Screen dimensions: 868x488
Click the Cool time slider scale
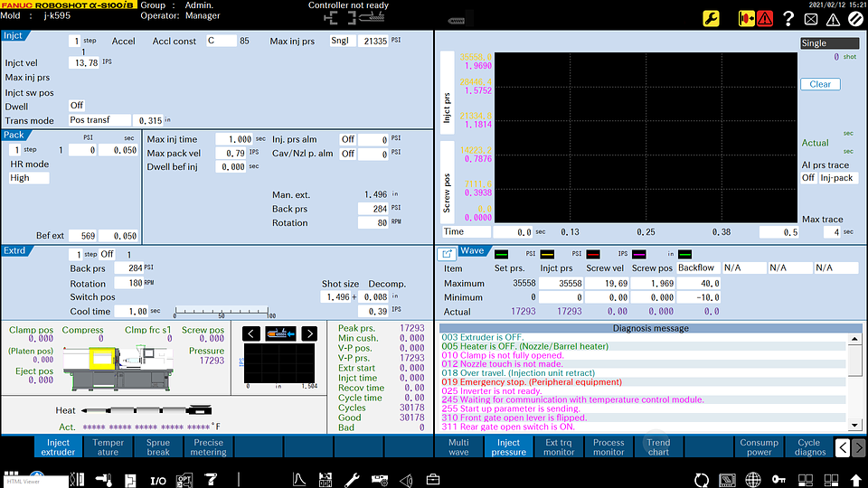click(222, 312)
